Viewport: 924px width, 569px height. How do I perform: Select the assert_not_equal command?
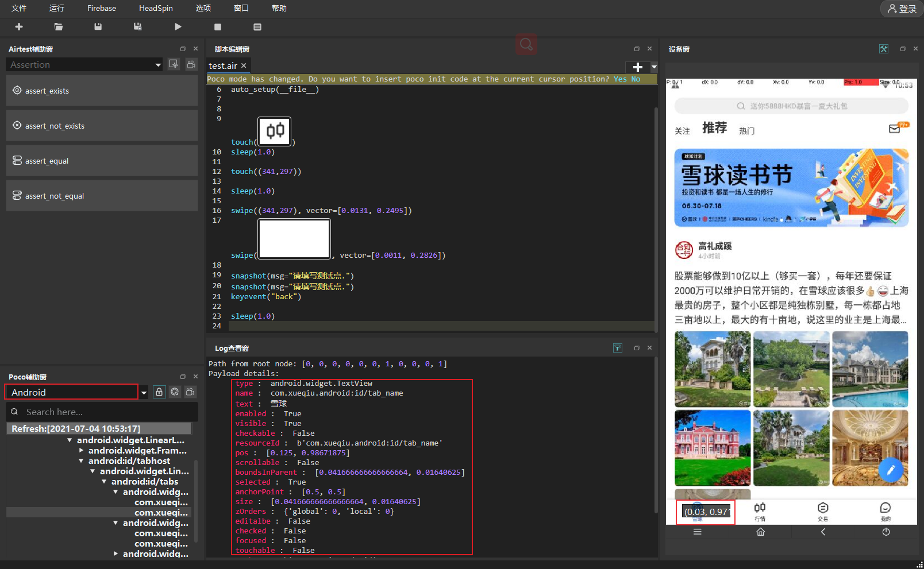102,196
